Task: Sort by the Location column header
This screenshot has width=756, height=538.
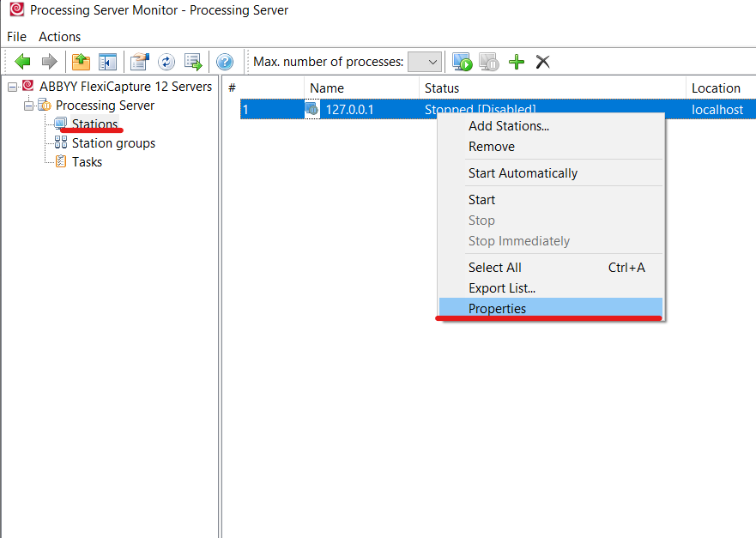Action: tap(722, 88)
